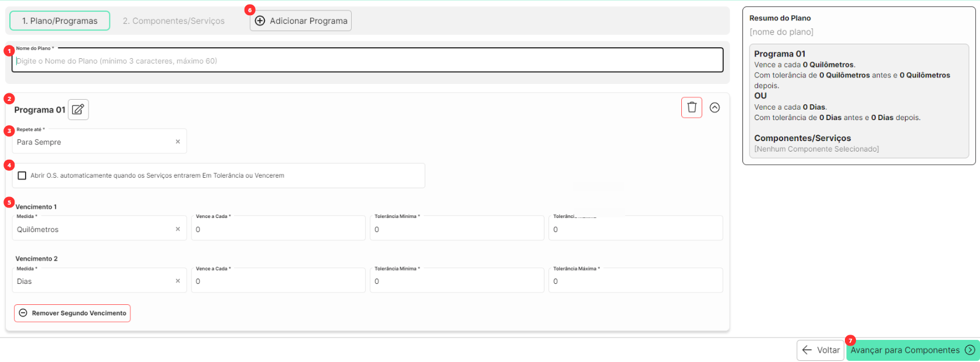This screenshot has height=362, width=980.
Task: Click Vencimento 1 Vence a Cada field
Action: (x=278, y=228)
